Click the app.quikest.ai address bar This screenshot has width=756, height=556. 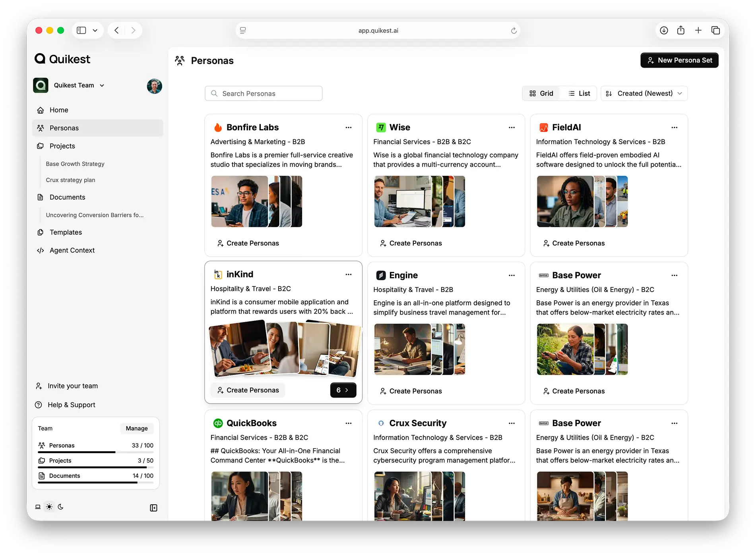(378, 31)
